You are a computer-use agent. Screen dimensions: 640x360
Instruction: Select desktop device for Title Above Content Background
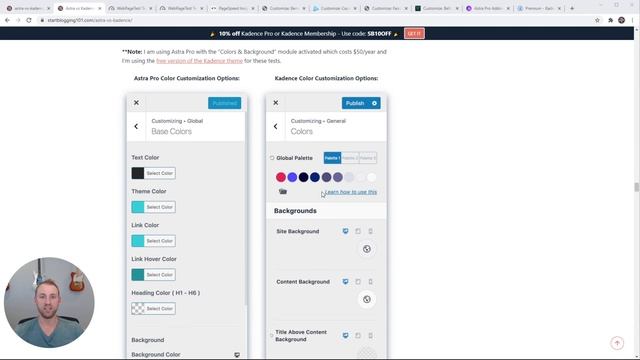pos(345,336)
